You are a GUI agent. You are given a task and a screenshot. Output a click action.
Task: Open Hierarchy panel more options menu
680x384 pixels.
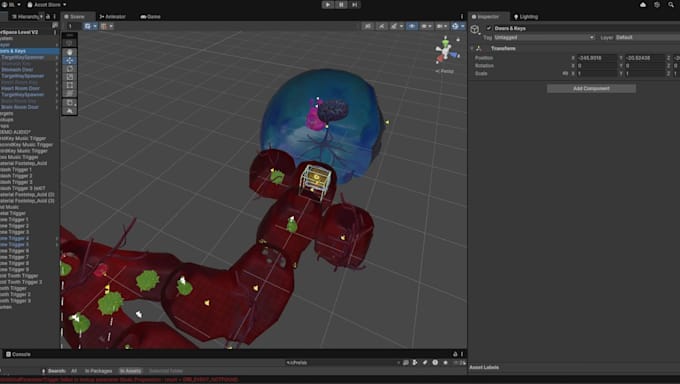click(55, 16)
